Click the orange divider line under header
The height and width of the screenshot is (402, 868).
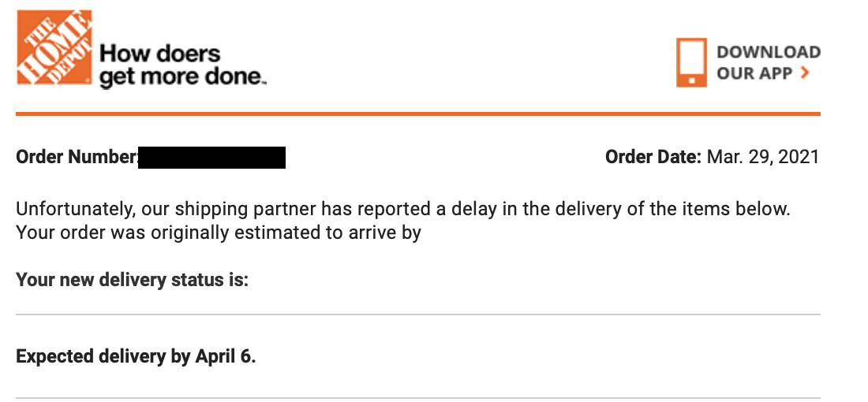[418, 114]
